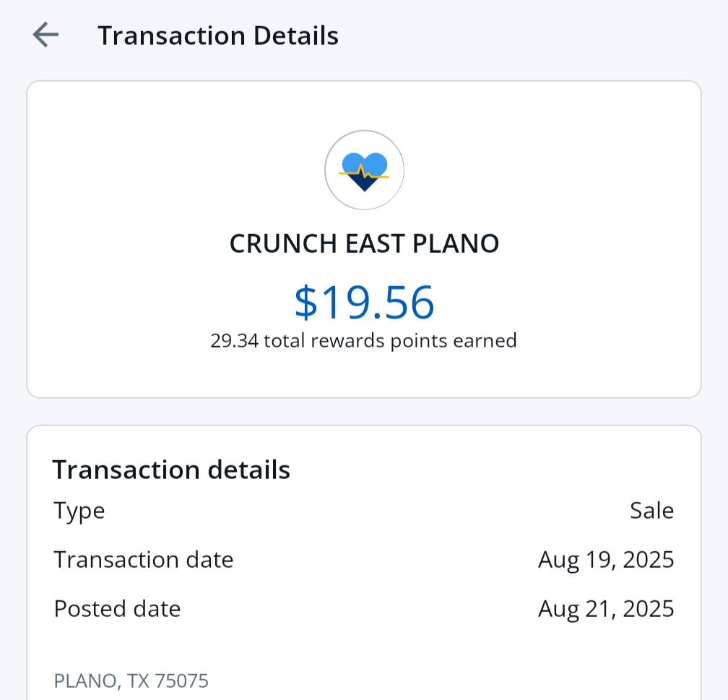728x700 pixels.
Task: Select the Type row label
Action: pyautogui.click(x=79, y=511)
